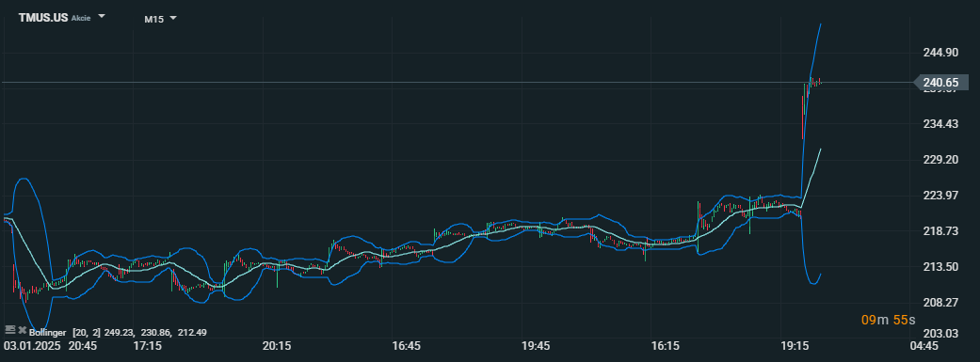
Task: Open the M15 timeframe dropdown
Action: [x=173, y=18]
